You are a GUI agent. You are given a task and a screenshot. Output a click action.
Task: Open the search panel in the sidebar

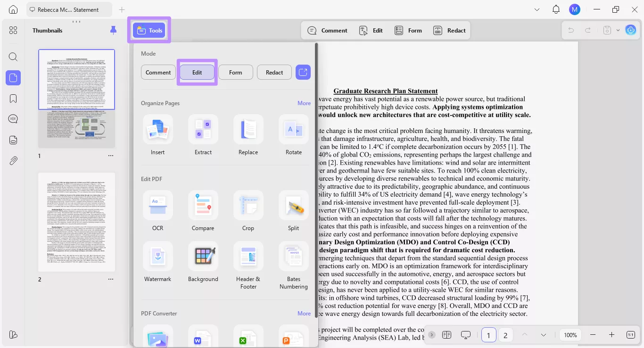(13, 57)
